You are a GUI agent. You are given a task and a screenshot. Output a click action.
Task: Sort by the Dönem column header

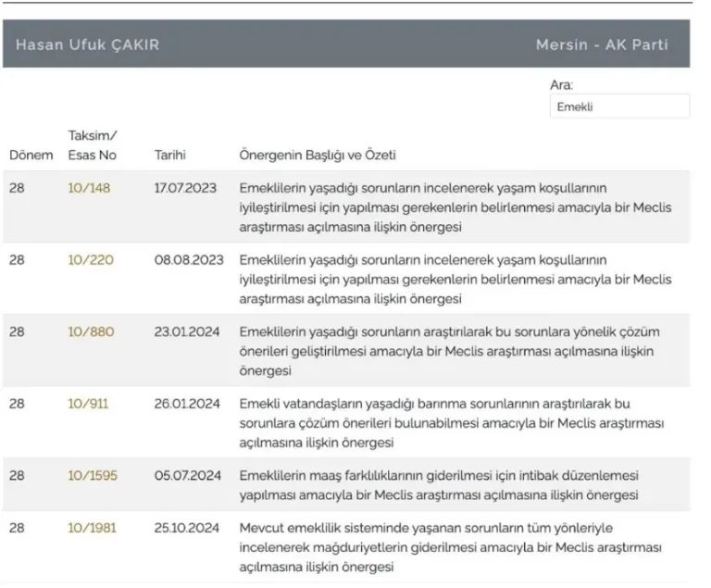click(x=31, y=155)
